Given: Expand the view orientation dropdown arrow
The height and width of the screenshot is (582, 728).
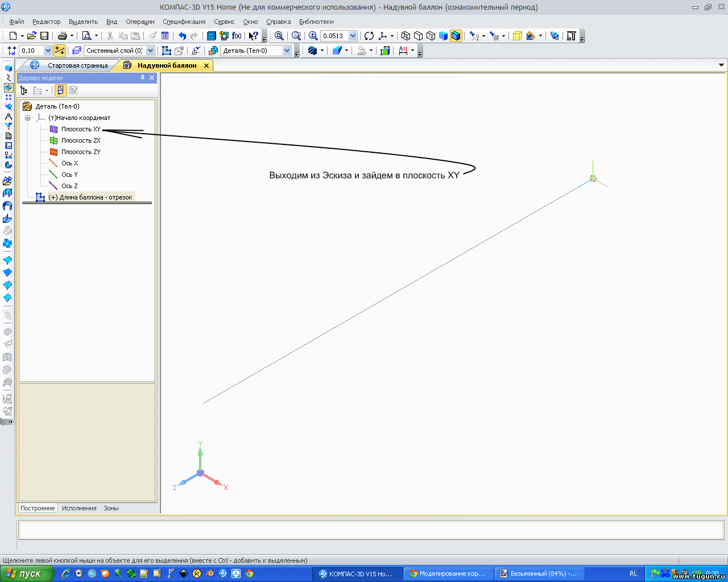Looking at the screenshot, I should point(392,36).
